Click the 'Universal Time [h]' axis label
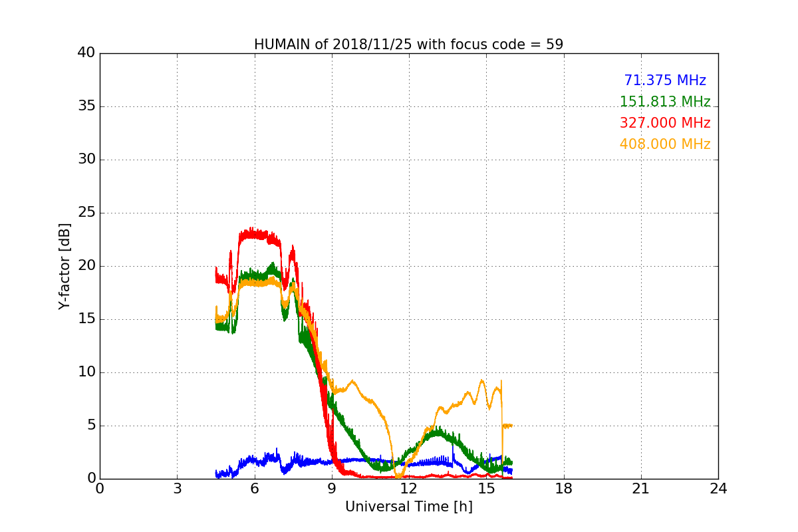This screenshot has width=798, height=532. pos(408,507)
